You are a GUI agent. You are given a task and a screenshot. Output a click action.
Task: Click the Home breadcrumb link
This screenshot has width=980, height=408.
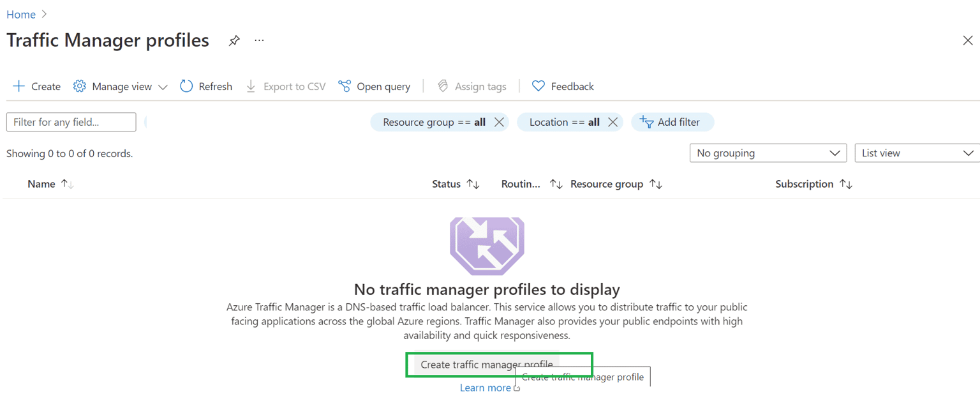[21, 14]
